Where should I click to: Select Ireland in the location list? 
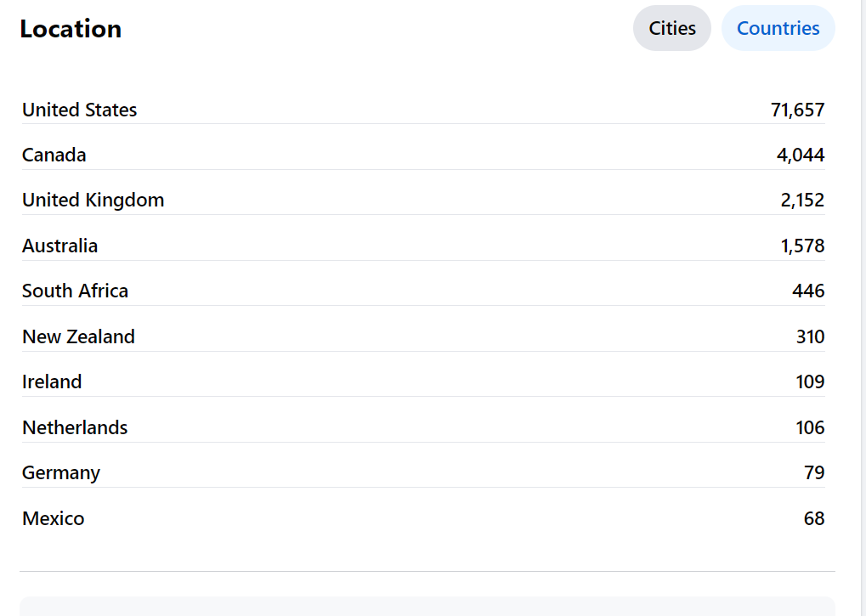tap(52, 381)
